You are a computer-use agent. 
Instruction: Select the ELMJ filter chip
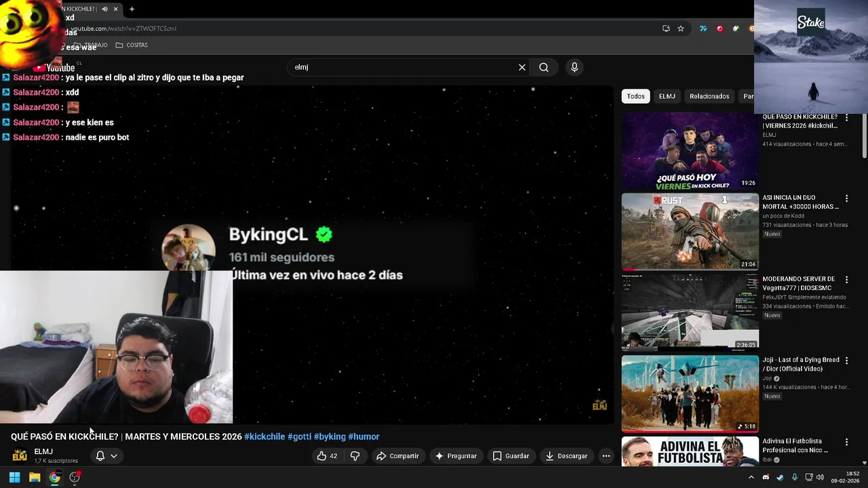[x=667, y=96]
